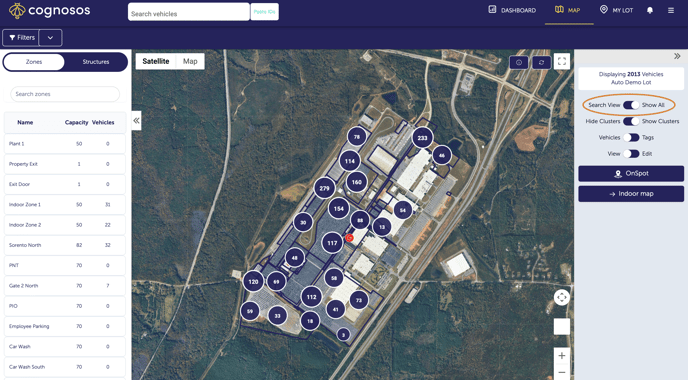This screenshot has height=380, width=688.
Task: Zoom in with the plus button
Action: (562, 355)
